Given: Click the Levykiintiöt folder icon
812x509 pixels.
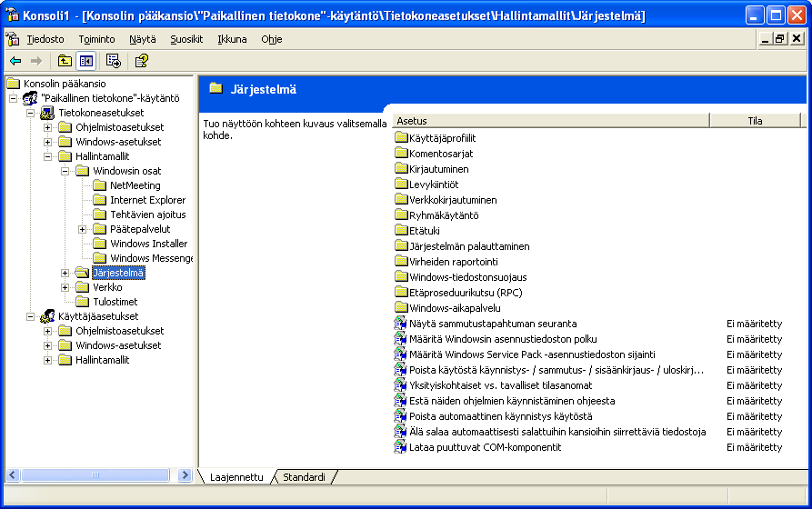Looking at the screenshot, I should 401,184.
